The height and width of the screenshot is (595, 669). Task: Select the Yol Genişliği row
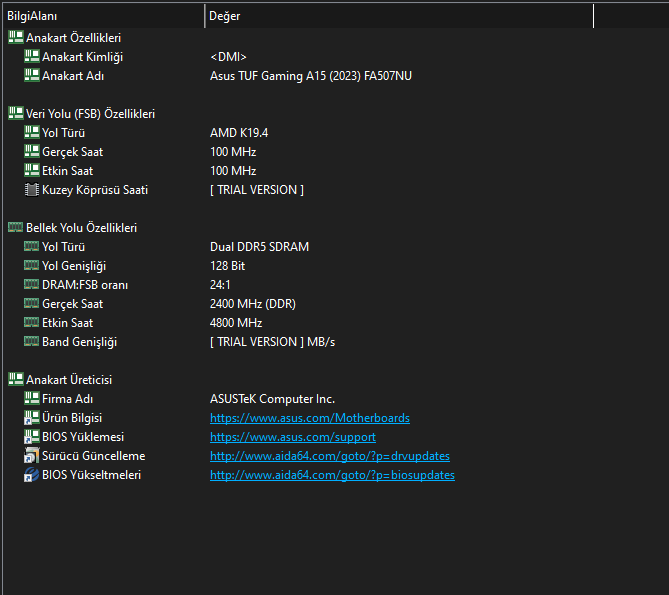coord(74,266)
